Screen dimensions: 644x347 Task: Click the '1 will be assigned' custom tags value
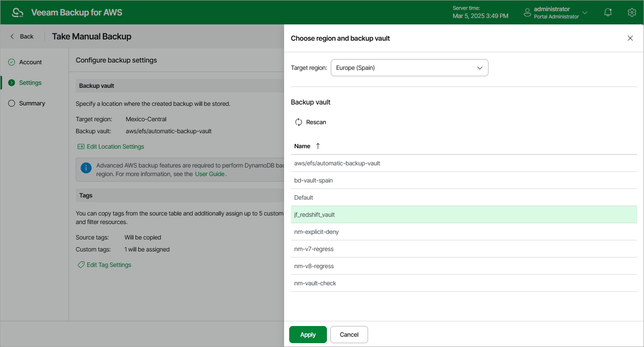147,249
